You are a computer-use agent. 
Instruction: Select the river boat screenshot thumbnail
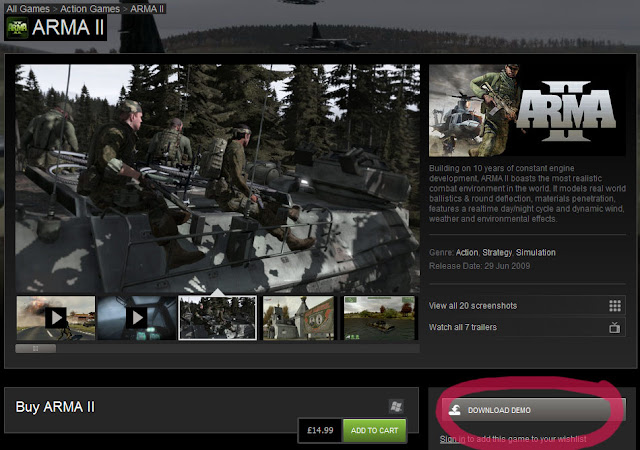click(379, 318)
